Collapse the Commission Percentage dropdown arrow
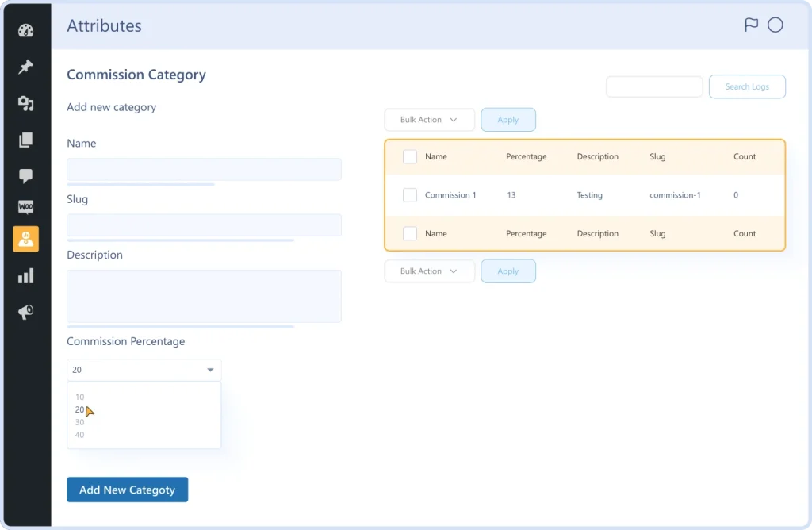Screen dimensions: 812x530 (x=210, y=371)
